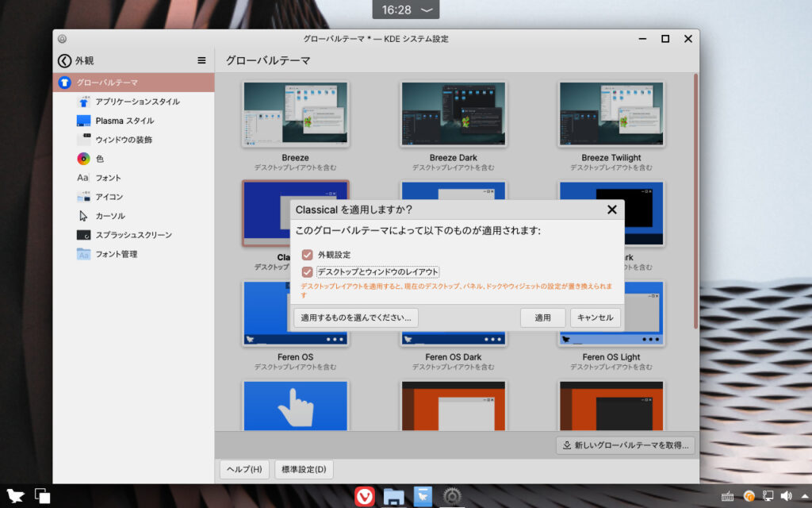Click the task view icon in taskbar

(42, 496)
